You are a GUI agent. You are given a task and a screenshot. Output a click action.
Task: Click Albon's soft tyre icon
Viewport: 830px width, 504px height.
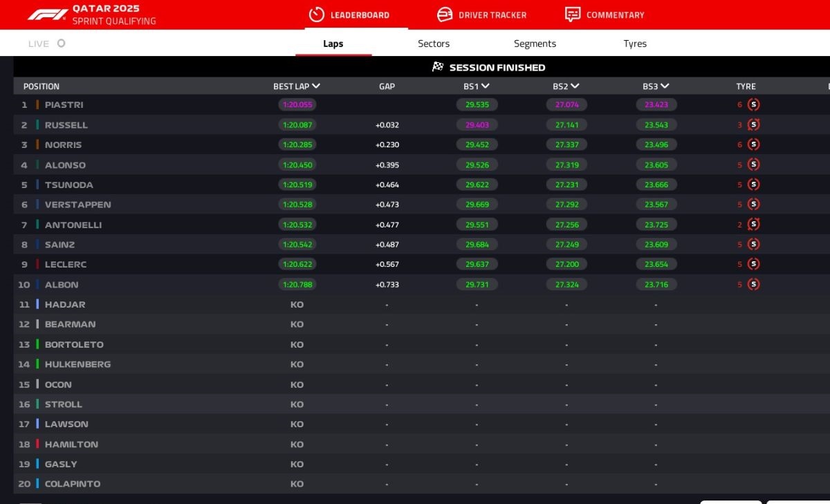tap(754, 284)
